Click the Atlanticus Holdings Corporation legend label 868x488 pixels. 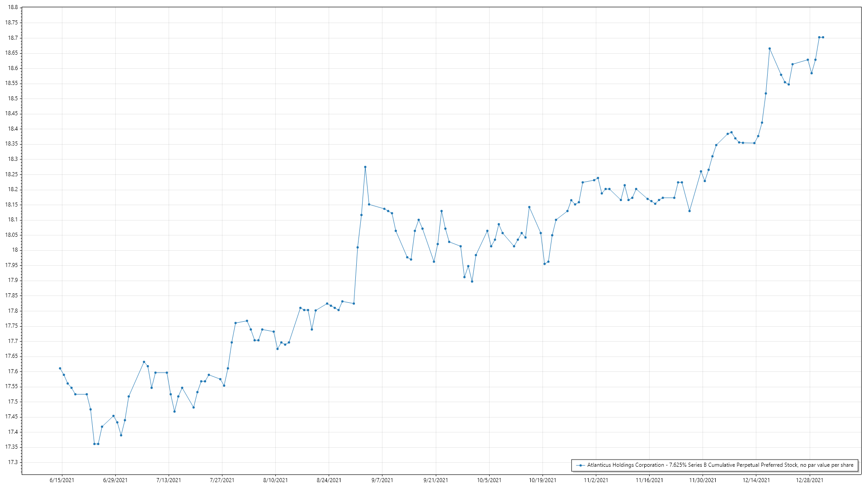[720, 465]
